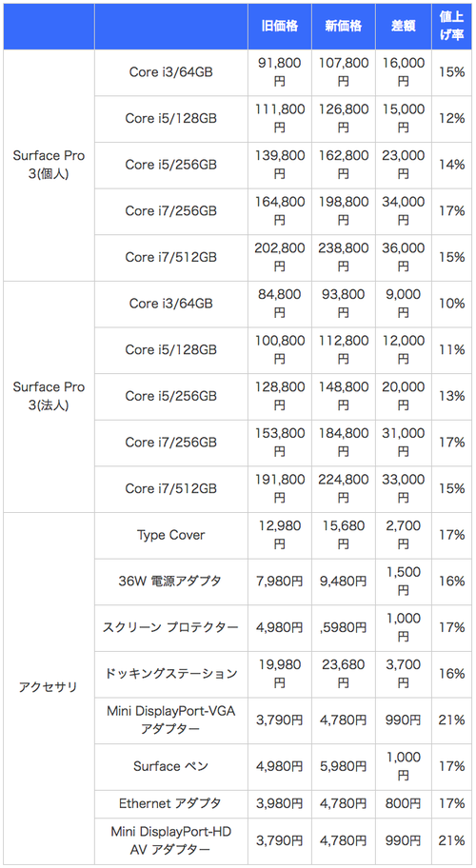Image resolution: width=476 pixels, height=868 pixels.
Task: Select the Ethernet アダプタ cell
Action: click(x=171, y=804)
